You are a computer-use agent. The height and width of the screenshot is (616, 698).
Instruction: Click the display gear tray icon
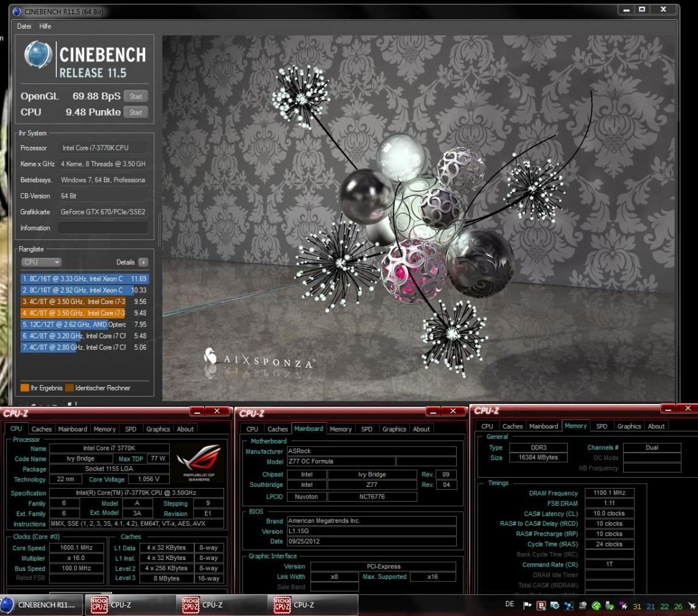click(x=555, y=605)
